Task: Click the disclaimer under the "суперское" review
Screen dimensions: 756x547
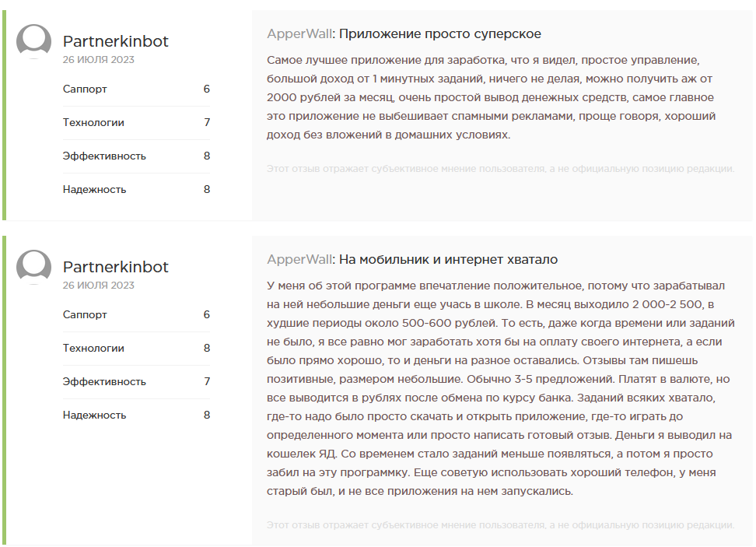Action: tap(500, 169)
